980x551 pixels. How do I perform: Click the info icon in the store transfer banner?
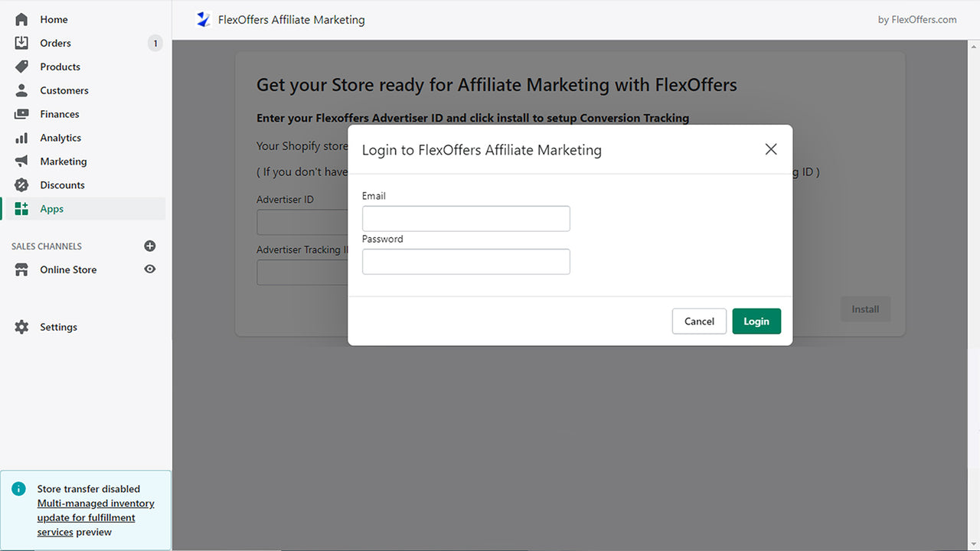click(18, 488)
